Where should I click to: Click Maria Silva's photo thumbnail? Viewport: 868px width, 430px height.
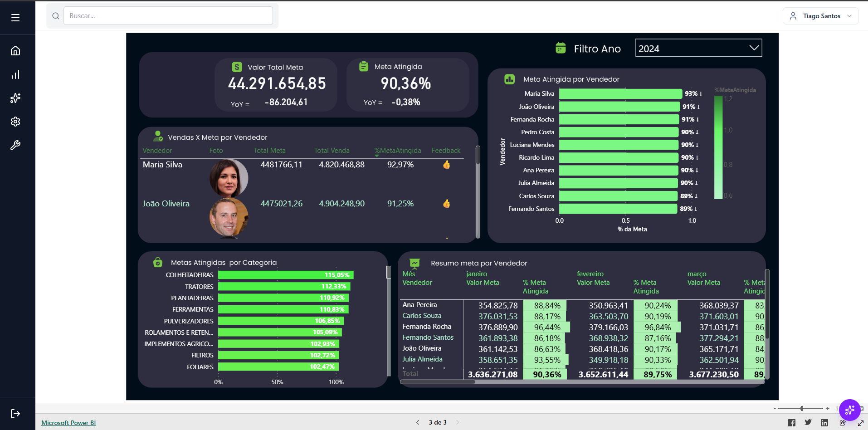point(229,178)
